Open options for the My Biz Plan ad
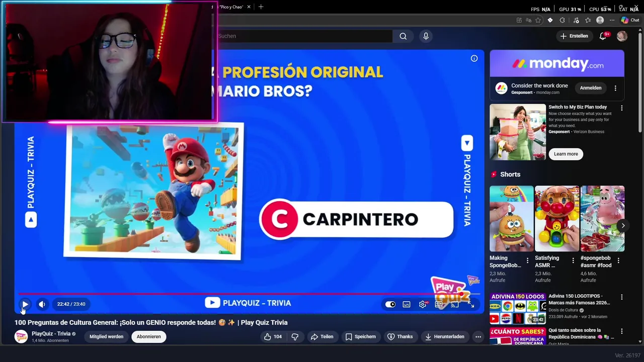 coord(621,108)
